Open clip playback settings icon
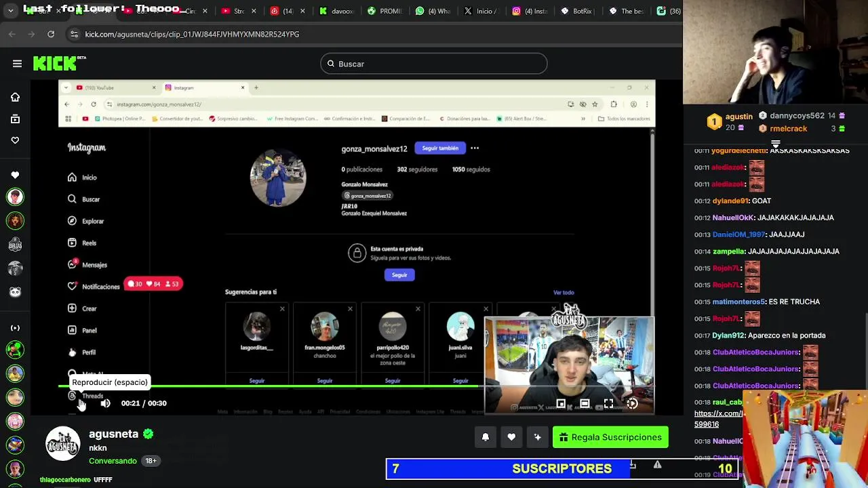Screen dimensions: 868x488 pyautogui.click(x=632, y=404)
